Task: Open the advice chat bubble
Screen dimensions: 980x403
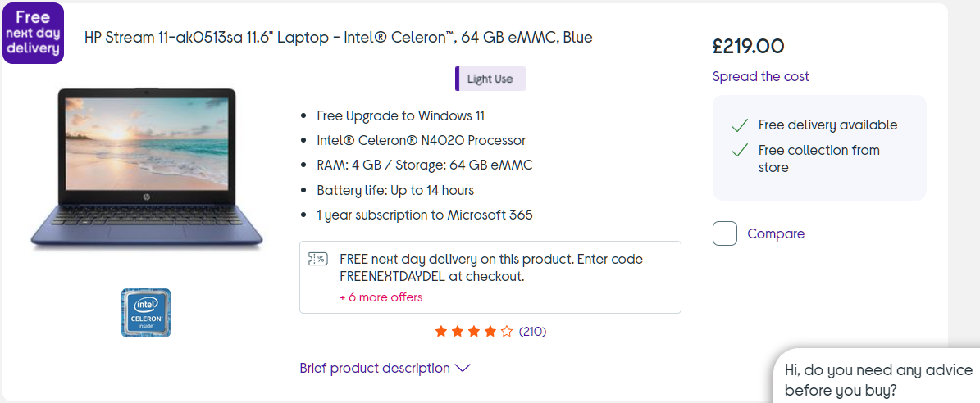Action: click(877, 379)
